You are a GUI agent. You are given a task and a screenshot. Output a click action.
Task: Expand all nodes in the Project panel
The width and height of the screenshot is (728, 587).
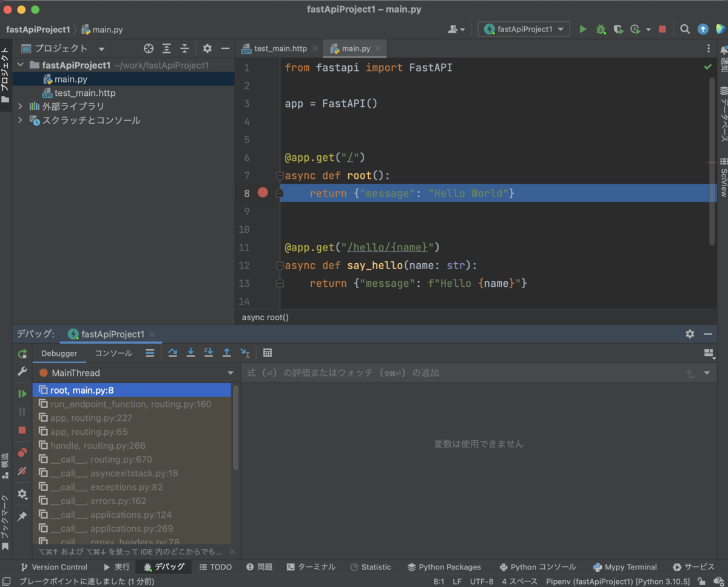(166, 49)
